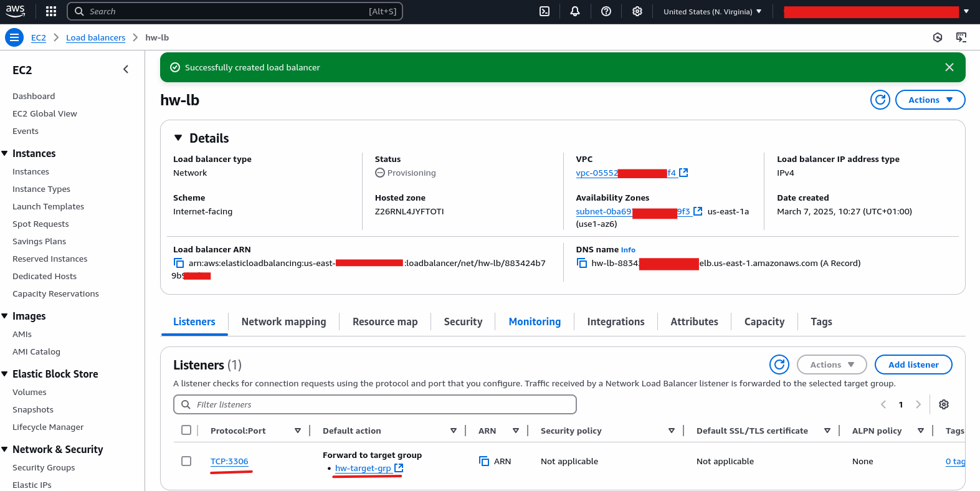Focus the top AWS search bar
Image resolution: width=980 pixels, height=491 pixels.
click(x=235, y=11)
